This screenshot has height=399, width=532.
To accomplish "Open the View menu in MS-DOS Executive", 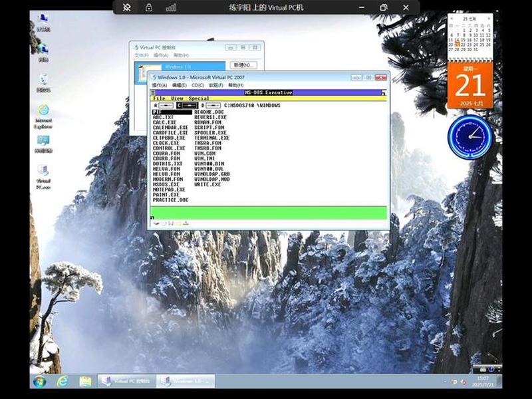I will tap(177, 98).
